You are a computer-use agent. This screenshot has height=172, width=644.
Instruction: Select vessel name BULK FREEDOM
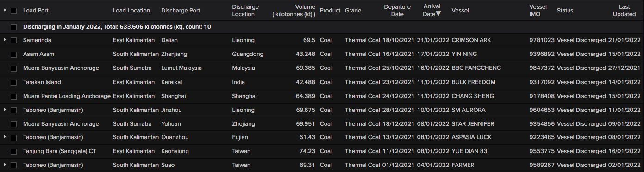coord(473,82)
